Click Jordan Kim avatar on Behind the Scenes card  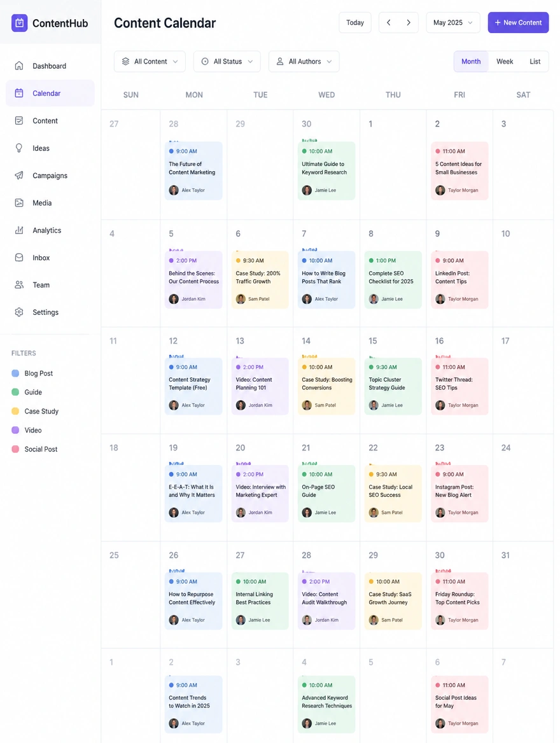click(x=174, y=299)
